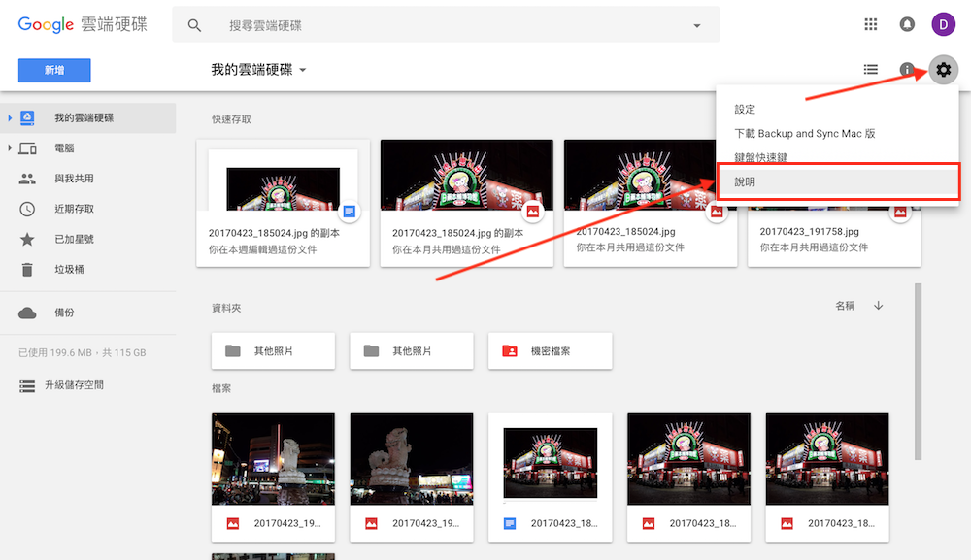Reverse sort order via 名稱 arrow
Screen dimensions: 971x560
pos(878,304)
